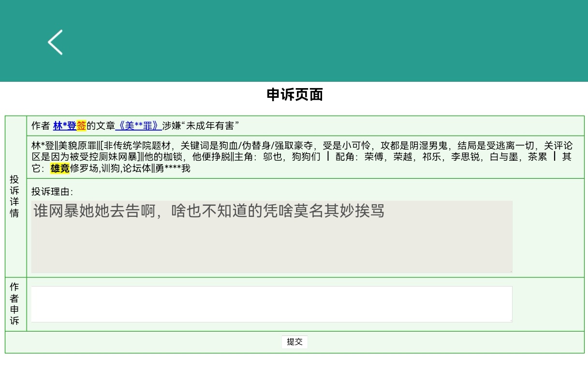The width and height of the screenshot is (588, 366).
Task: Grab the complaint reason box resize handle
Action: point(510,270)
